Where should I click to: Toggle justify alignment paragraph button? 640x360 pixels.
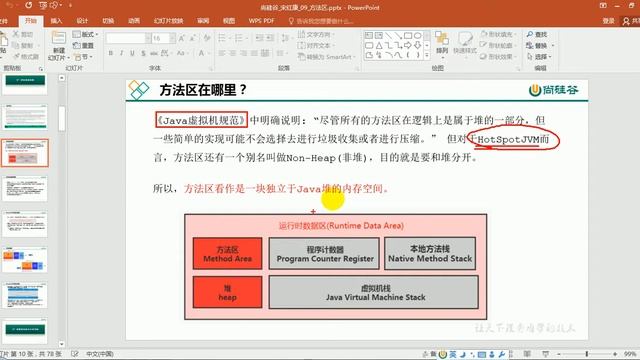pyautogui.click(x=254, y=53)
